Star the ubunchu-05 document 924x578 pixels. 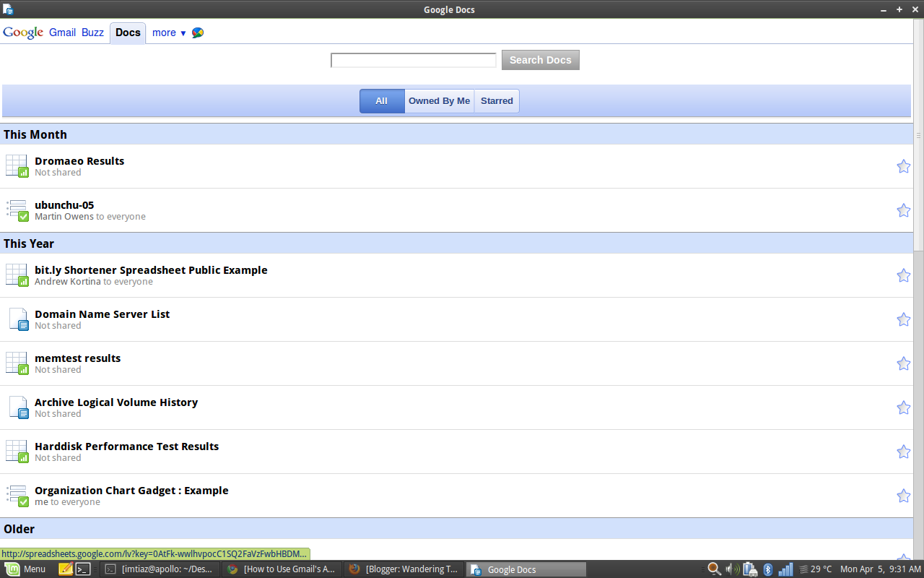click(x=903, y=210)
